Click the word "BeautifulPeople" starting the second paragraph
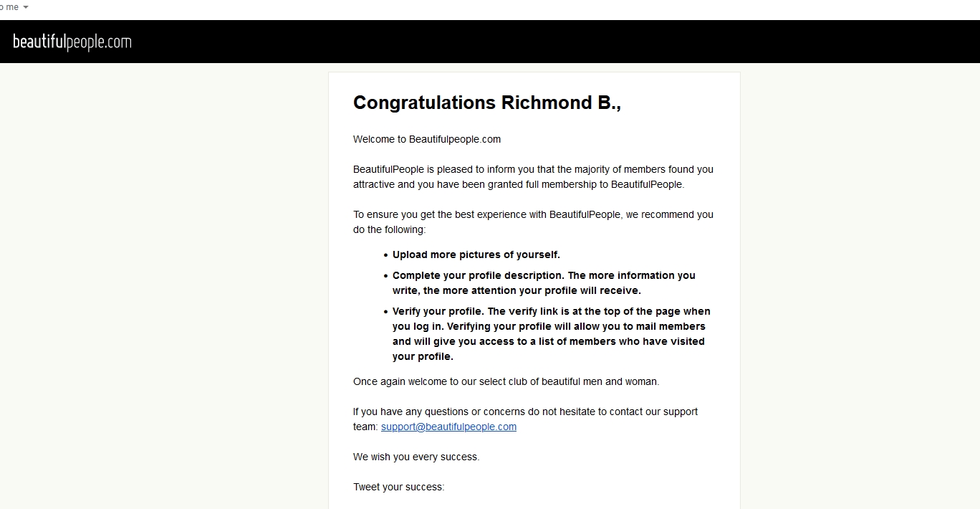This screenshot has width=980, height=509. 388,169
